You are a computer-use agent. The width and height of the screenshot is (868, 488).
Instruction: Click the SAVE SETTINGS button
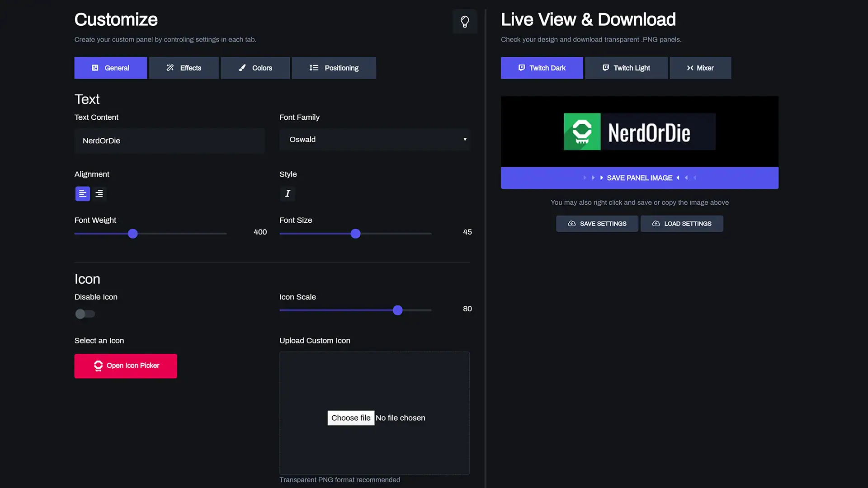tap(597, 224)
